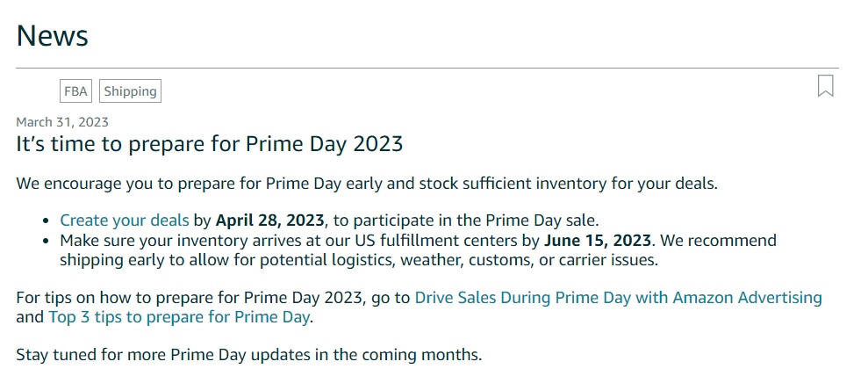Click the Prime Day 2023 article headline
Image resolution: width=868 pixels, height=376 pixels.
pyautogui.click(x=210, y=143)
